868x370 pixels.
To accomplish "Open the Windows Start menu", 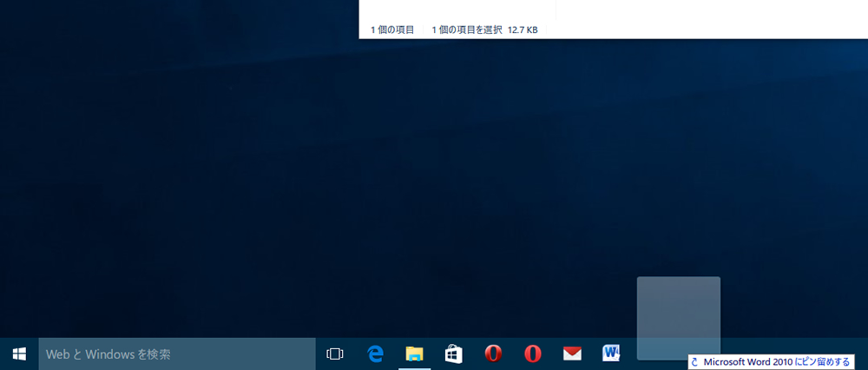I will 19,353.
